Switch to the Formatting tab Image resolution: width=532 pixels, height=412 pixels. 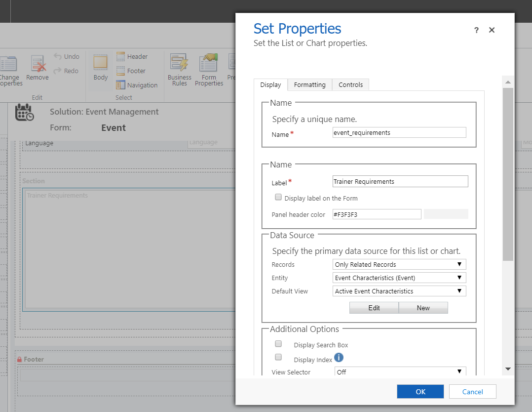[309, 85]
